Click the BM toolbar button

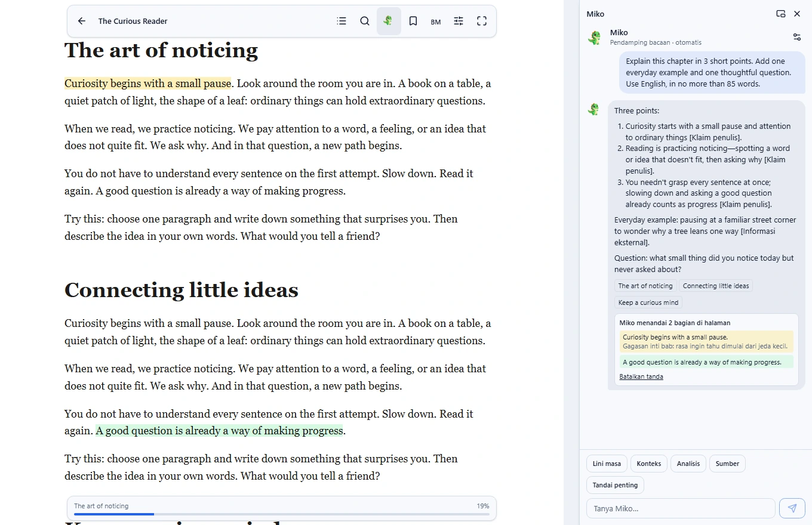[x=436, y=21]
